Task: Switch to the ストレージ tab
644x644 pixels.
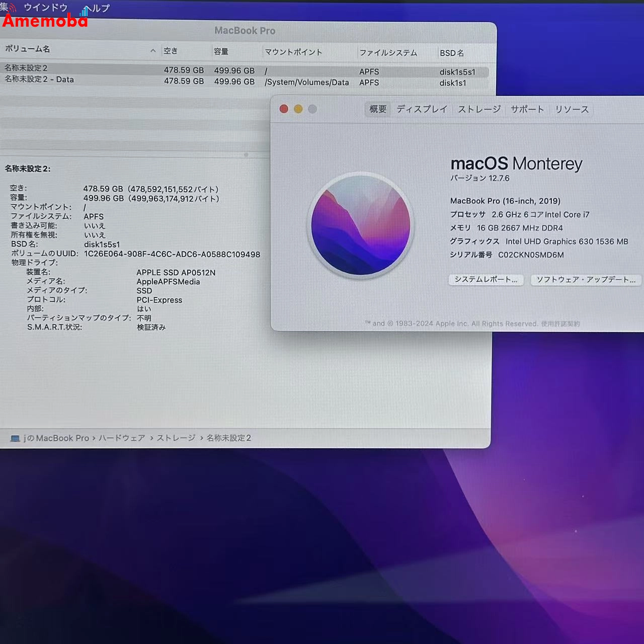Action: pos(478,109)
